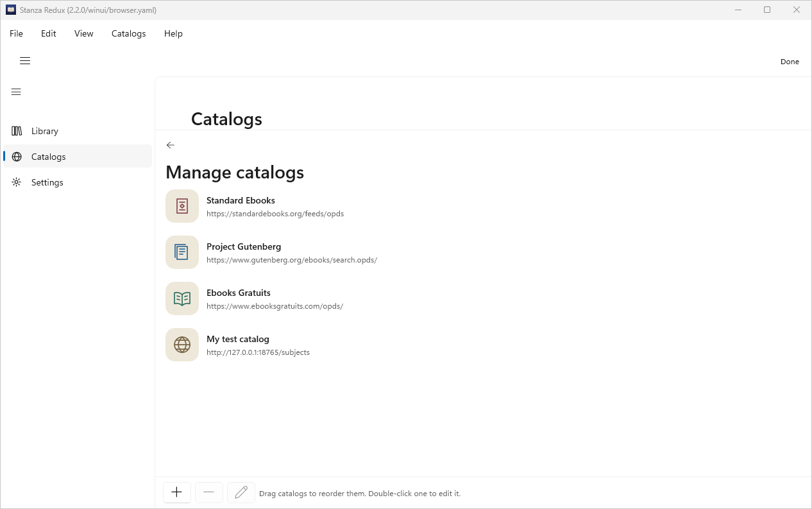
Task: Click the Catalogs page title
Action: click(x=226, y=119)
